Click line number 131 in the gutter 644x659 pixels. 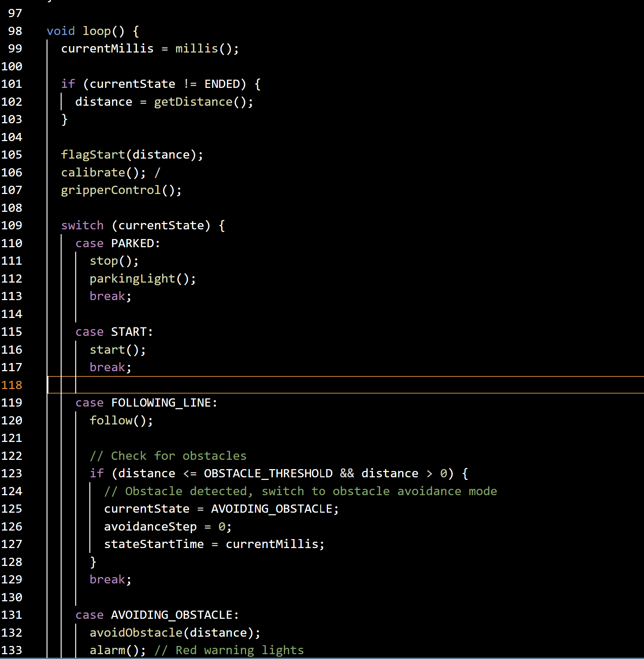(x=12, y=615)
